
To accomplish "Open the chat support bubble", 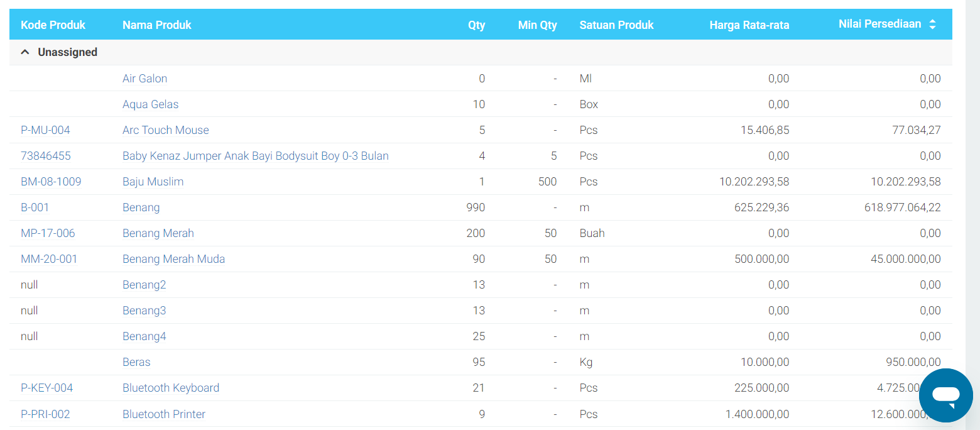I will [x=945, y=395].
